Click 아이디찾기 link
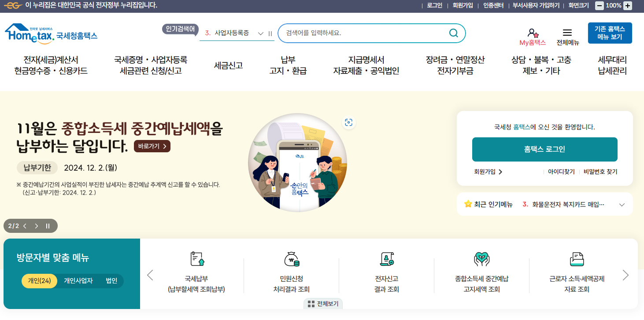The width and height of the screenshot is (644, 320). click(x=561, y=172)
